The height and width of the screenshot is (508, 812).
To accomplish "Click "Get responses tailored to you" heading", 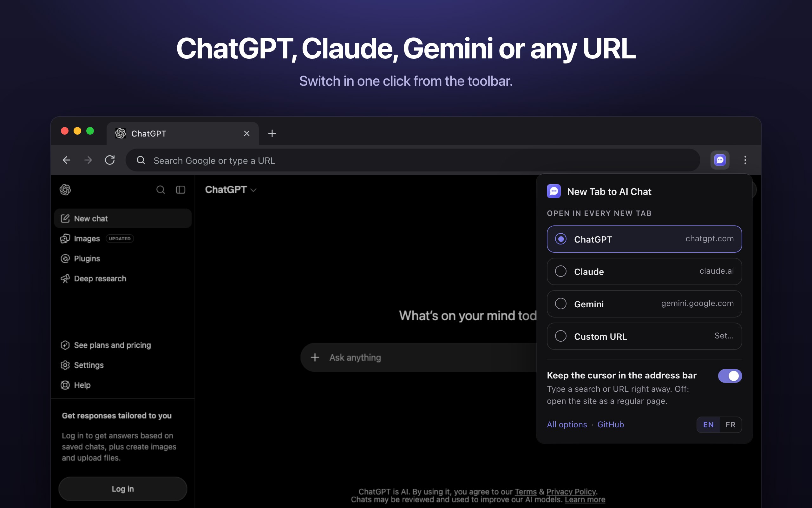I will tap(116, 416).
